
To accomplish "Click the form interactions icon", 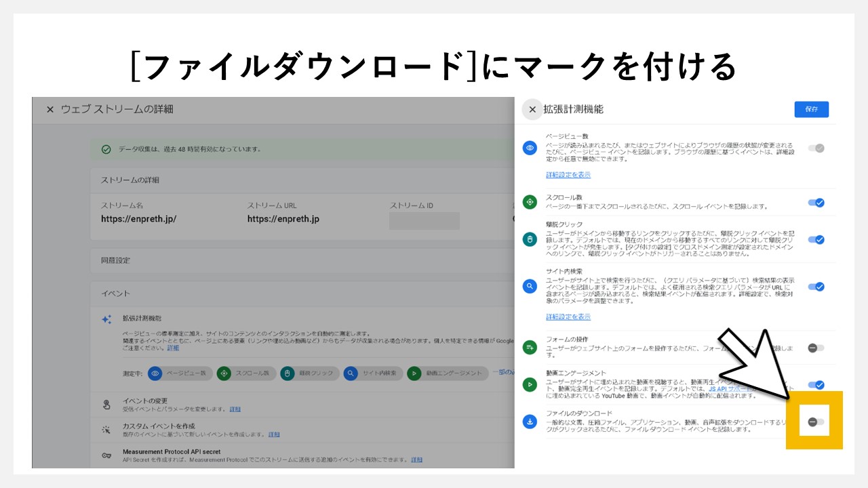I will [530, 346].
